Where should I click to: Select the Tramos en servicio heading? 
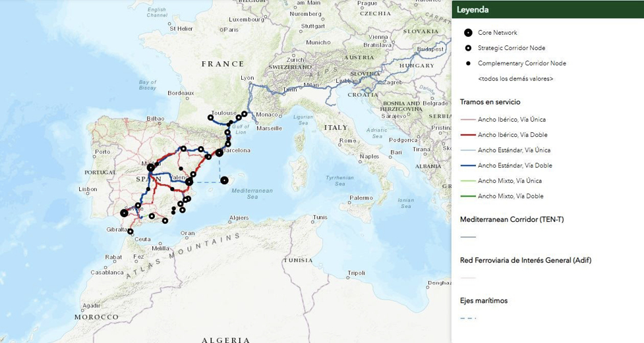[x=490, y=102]
